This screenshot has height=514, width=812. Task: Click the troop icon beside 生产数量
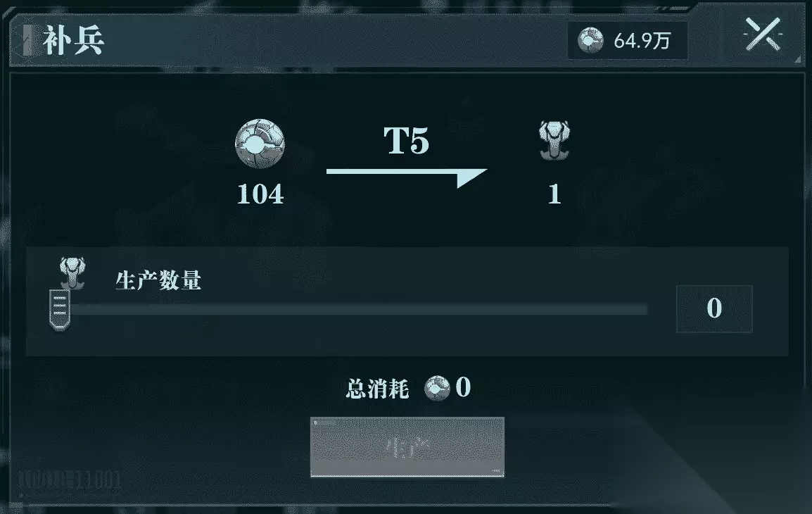click(72, 272)
